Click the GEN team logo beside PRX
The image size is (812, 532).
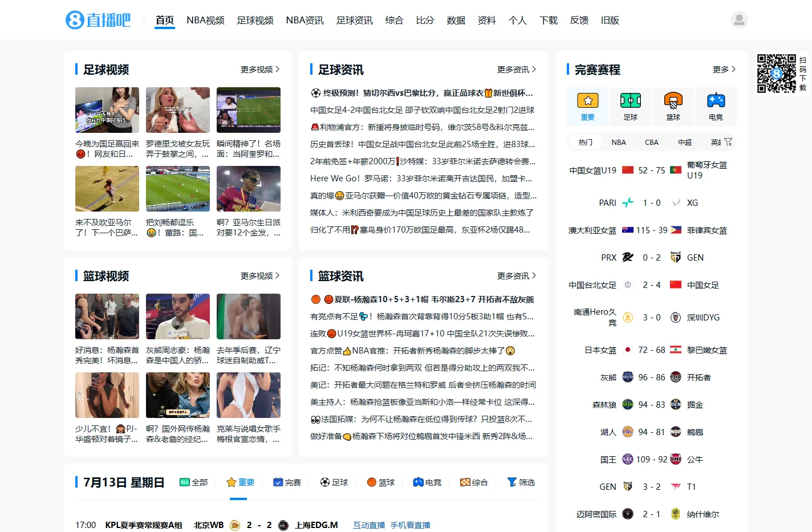[676, 257]
